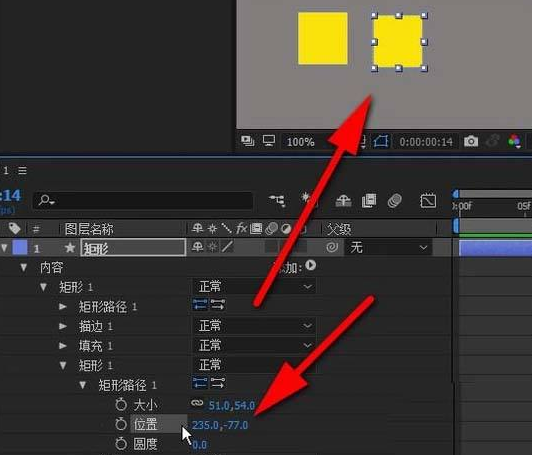Open the RGB channel display icon
The image size is (533, 455).
pyautogui.click(x=514, y=141)
